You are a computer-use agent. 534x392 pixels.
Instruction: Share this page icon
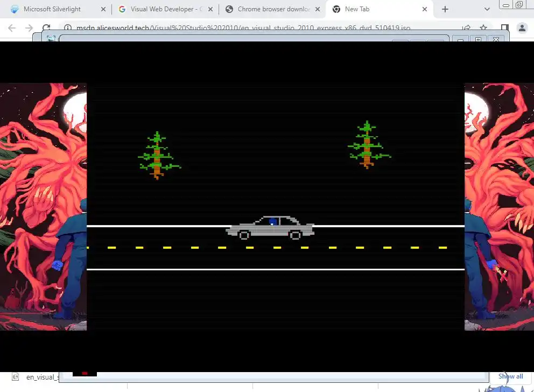pyautogui.click(x=466, y=28)
